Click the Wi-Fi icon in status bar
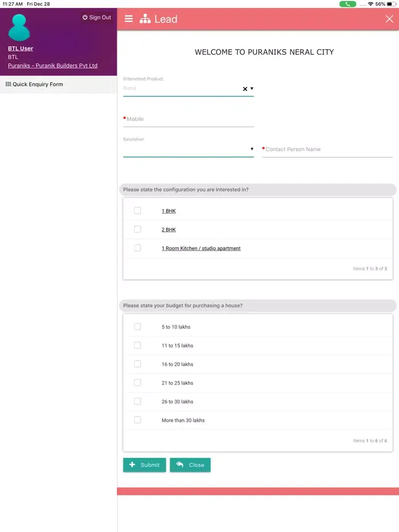The image size is (399, 532). 370,4
